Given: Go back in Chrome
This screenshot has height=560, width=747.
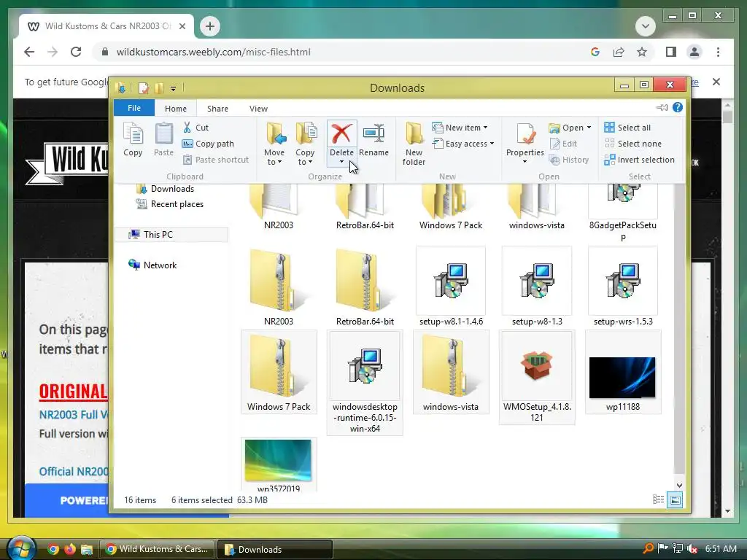Looking at the screenshot, I should coord(29,52).
